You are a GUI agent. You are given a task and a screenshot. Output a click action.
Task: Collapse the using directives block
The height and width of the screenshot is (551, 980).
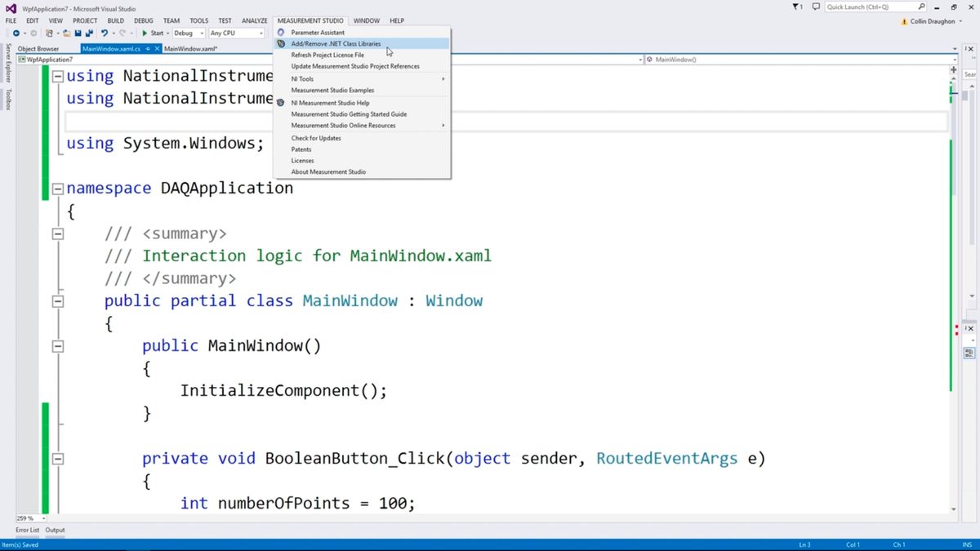[58, 76]
